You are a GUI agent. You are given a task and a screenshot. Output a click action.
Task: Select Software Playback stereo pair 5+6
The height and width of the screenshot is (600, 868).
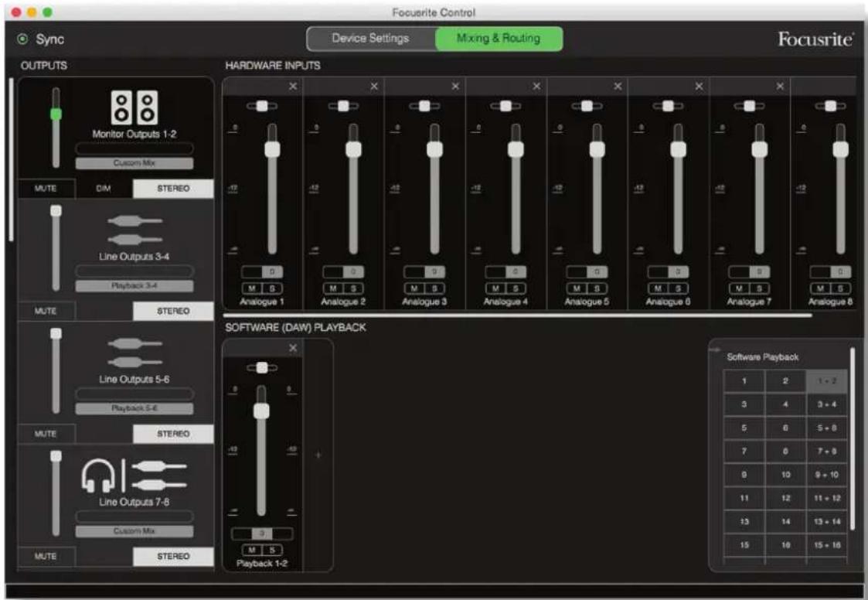click(x=827, y=428)
